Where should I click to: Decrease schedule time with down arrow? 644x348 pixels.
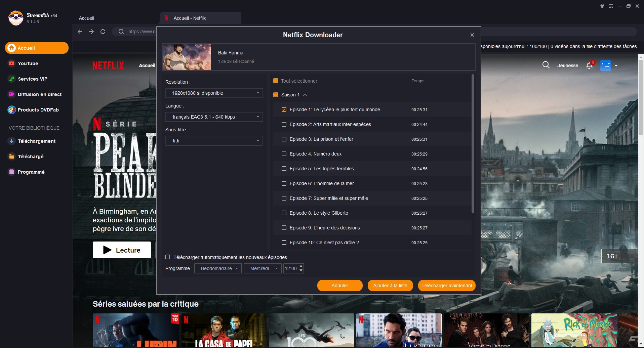[x=301, y=270]
